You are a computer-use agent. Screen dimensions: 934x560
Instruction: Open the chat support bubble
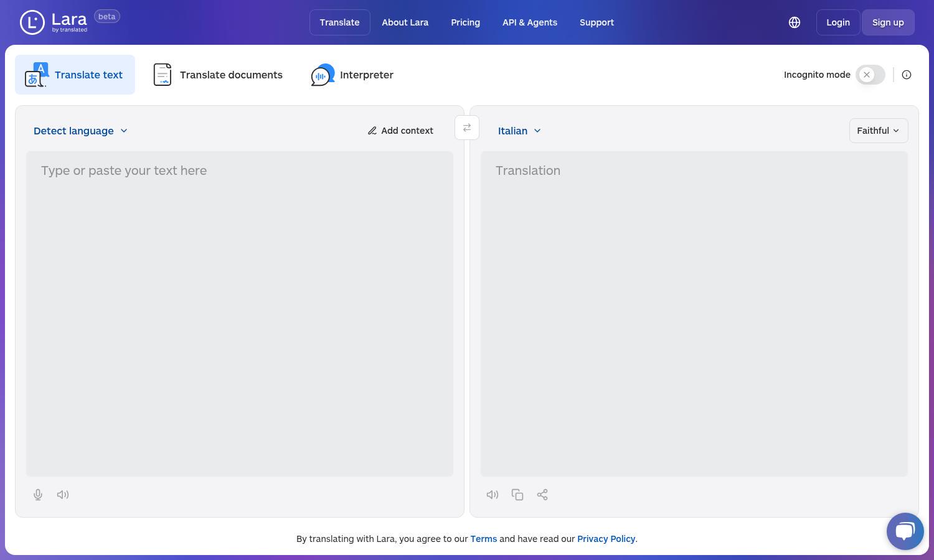click(x=905, y=531)
